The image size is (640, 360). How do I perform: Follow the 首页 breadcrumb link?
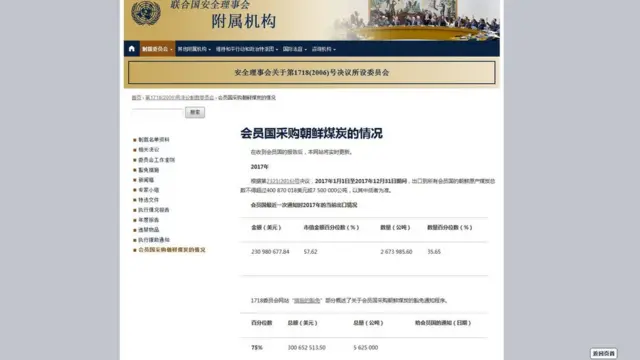pyautogui.click(x=136, y=98)
